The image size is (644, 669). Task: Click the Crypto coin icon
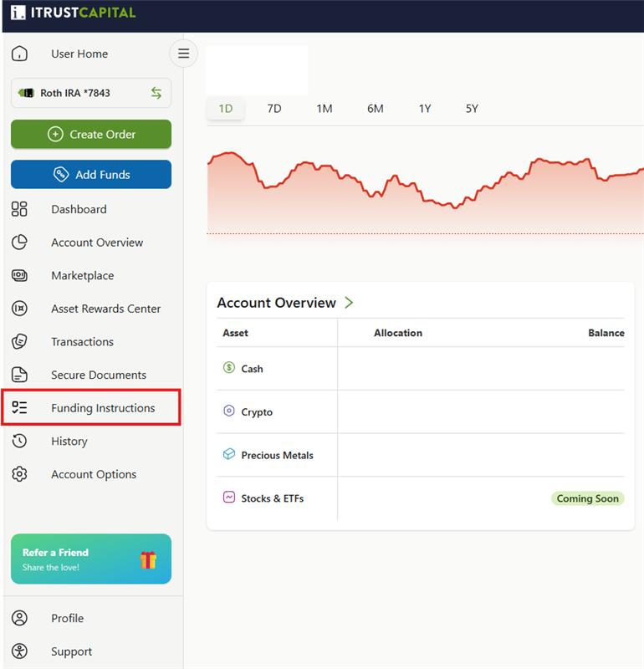(229, 411)
